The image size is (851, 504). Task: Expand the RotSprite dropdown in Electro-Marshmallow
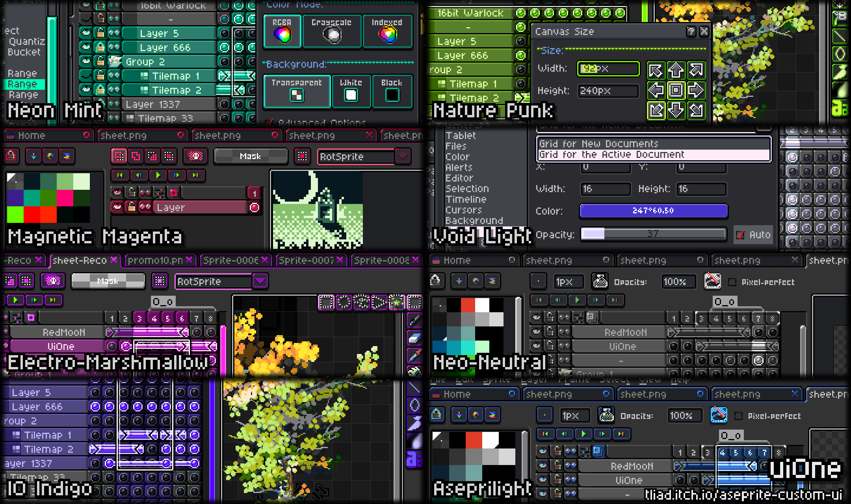point(260,281)
